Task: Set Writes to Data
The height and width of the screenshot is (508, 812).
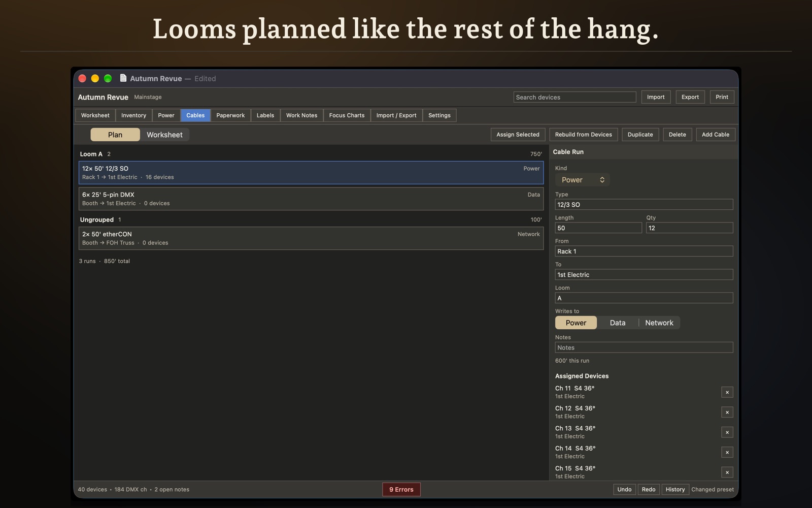Action: point(618,323)
